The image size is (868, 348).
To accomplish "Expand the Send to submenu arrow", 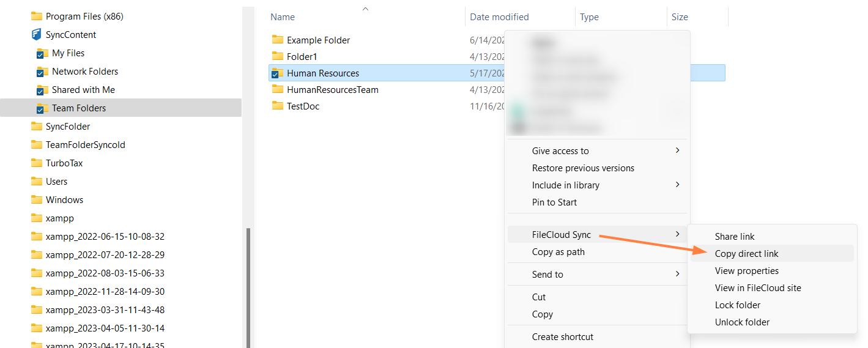I will pyautogui.click(x=677, y=274).
